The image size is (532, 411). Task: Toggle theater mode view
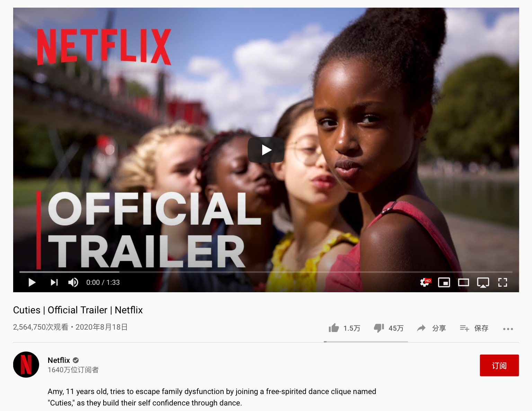pyautogui.click(x=463, y=283)
